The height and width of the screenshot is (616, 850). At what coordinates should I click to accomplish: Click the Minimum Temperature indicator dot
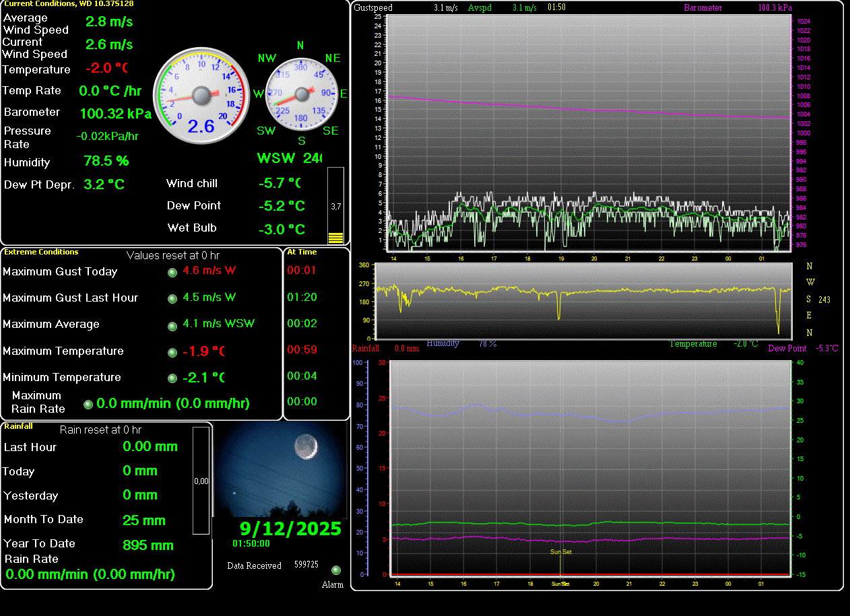coord(172,378)
